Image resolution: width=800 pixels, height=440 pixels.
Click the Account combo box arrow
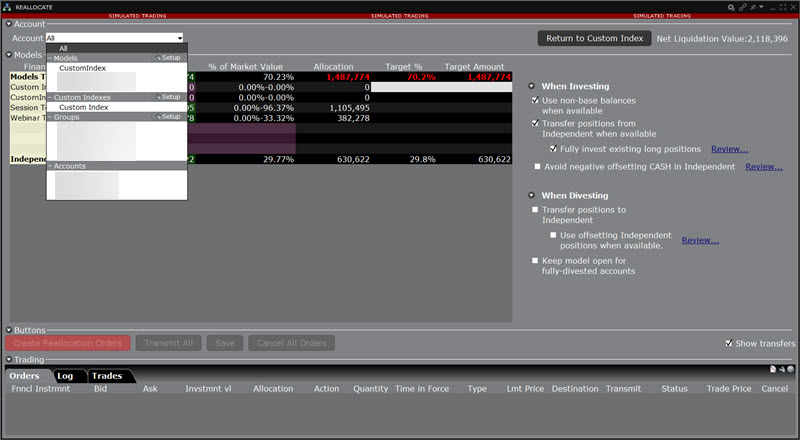click(180, 38)
